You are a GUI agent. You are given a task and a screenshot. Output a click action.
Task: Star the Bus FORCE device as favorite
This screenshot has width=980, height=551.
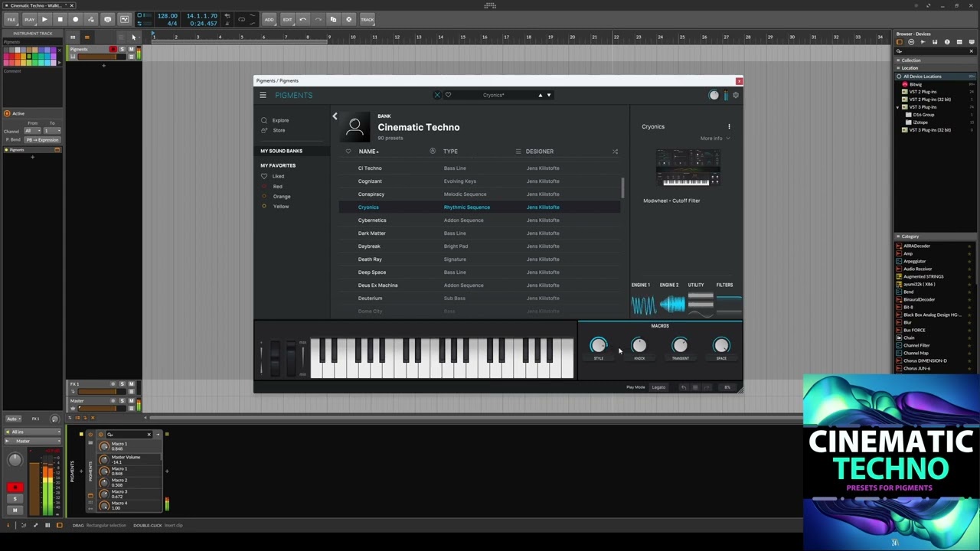969,330
